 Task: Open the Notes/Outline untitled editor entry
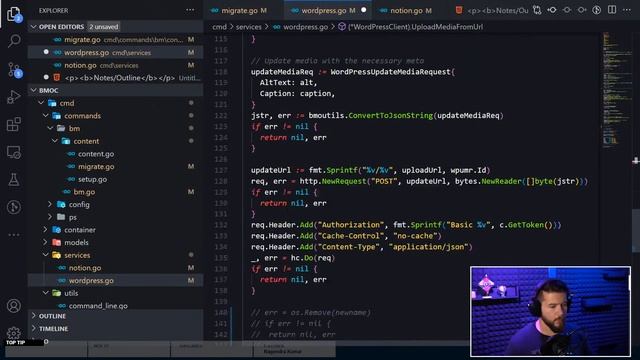tap(116, 78)
